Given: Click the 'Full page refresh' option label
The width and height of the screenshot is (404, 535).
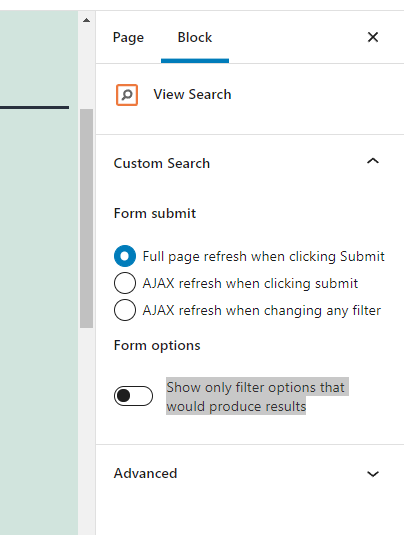Looking at the screenshot, I should pos(263,256).
